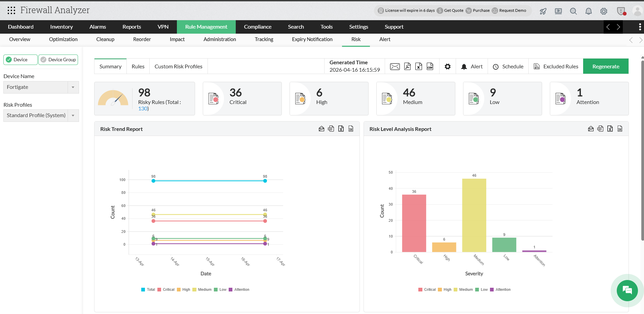Export Risk Trend Report to PDF
This screenshot has height=314, width=644.
[331, 129]
